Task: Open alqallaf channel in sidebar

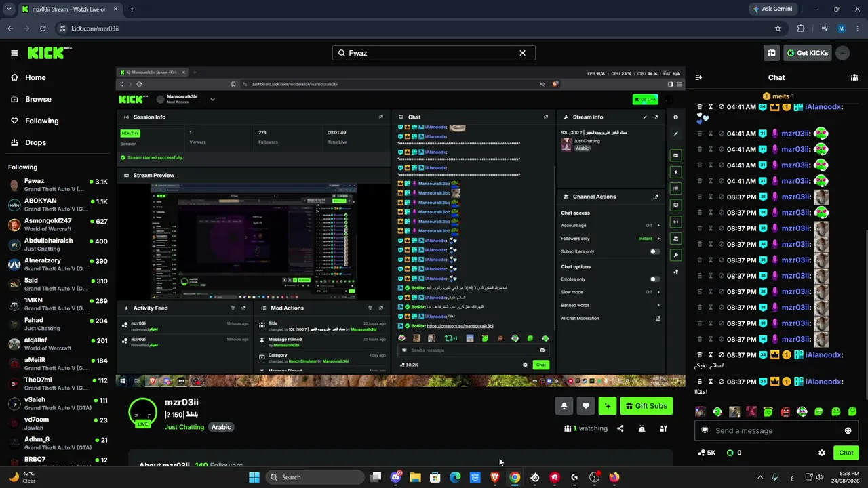Action: pyautogui.click(x=58, y=344)
